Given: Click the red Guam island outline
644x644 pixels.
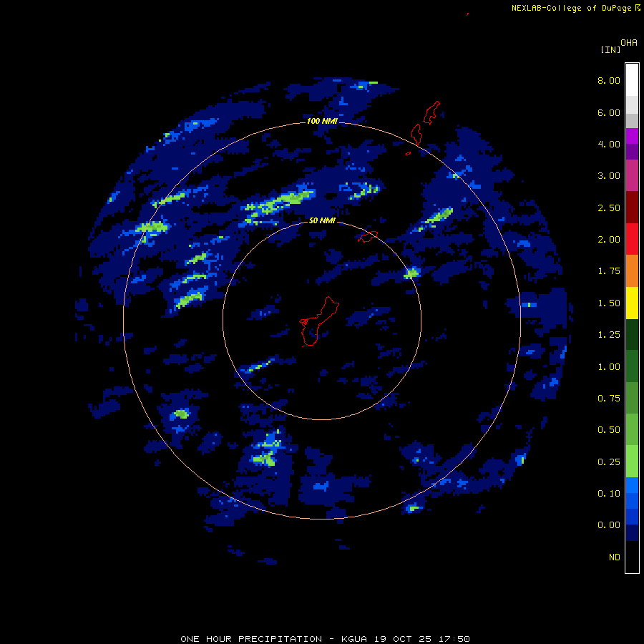Looking at the screenshot, I should point(317,322).
